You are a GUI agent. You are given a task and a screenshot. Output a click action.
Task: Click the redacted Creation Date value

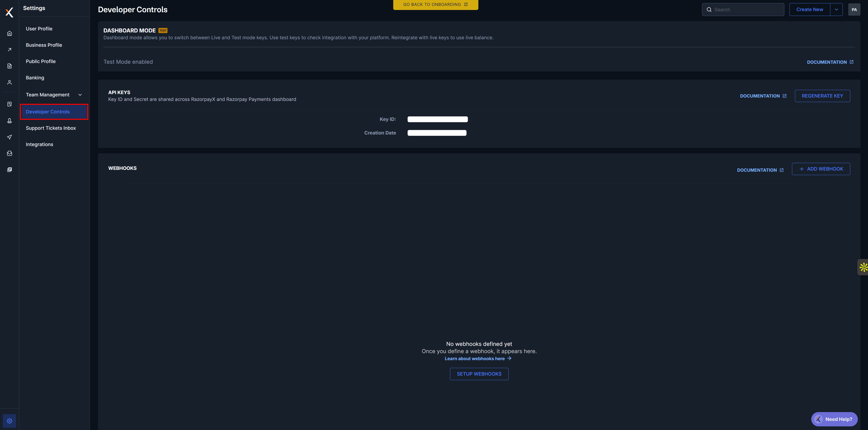pos(437,133)
